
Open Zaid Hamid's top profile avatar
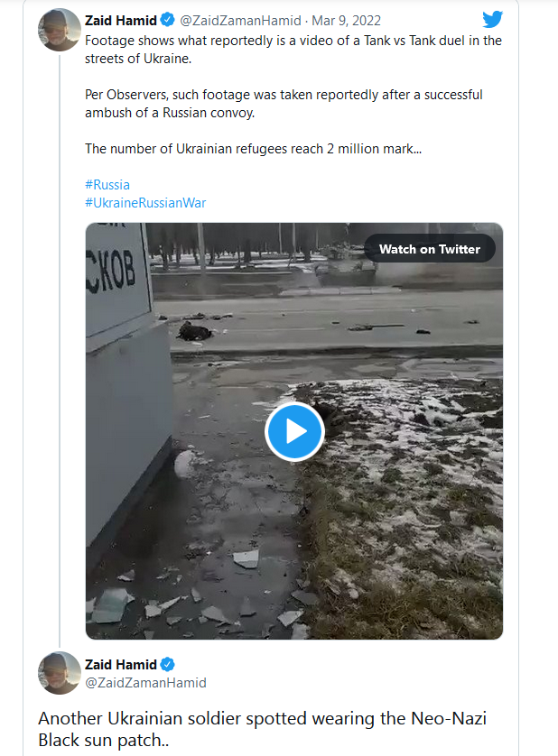[60, 30]
